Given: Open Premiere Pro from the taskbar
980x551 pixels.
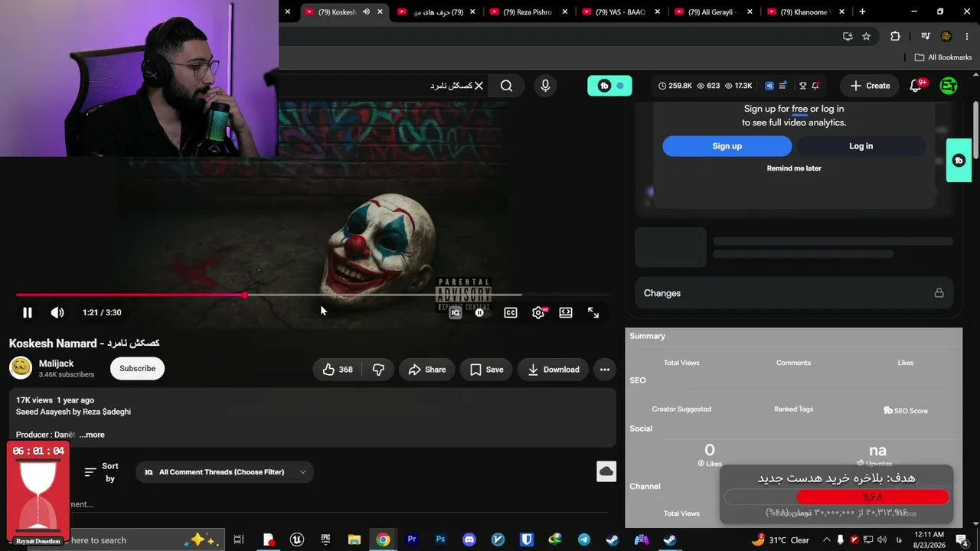Looking at the screenshot, I should tap(412, 540).
